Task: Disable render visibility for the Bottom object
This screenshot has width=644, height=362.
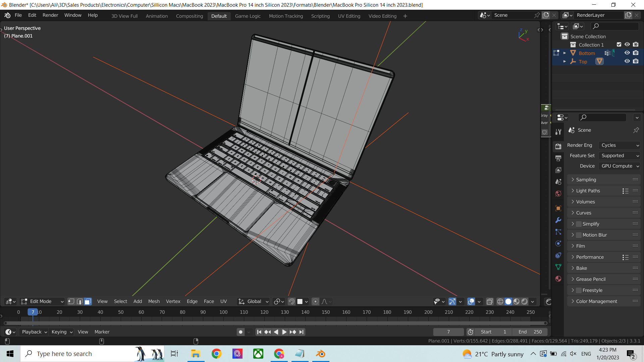Action: (636, 53)
